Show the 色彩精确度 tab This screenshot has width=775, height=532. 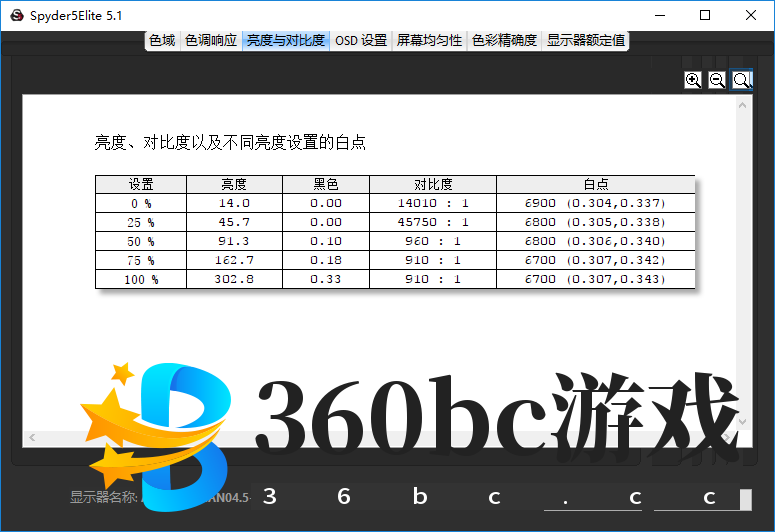pos(504,41)
